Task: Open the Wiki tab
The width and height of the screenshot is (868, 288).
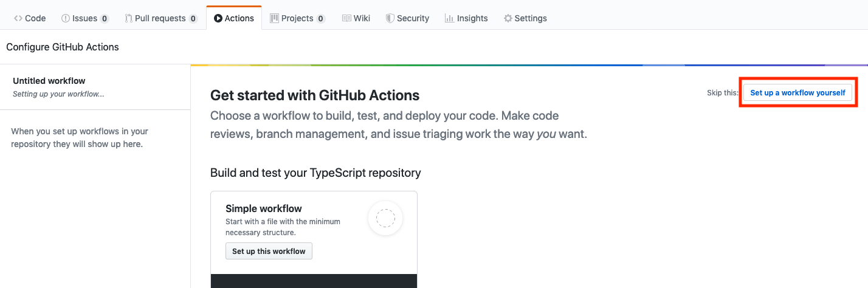Action: [x=356, y=18]
